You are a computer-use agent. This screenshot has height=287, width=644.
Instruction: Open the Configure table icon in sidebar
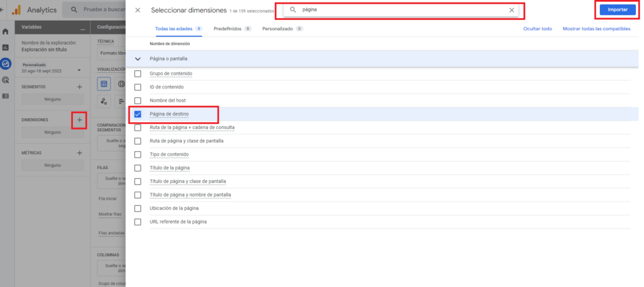click(5, 96)
